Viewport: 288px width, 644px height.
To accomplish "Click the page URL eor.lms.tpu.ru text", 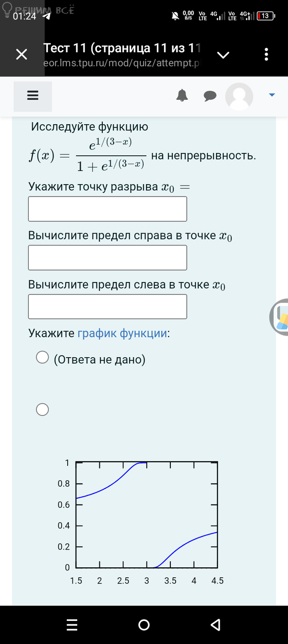I will click(121, 63).
